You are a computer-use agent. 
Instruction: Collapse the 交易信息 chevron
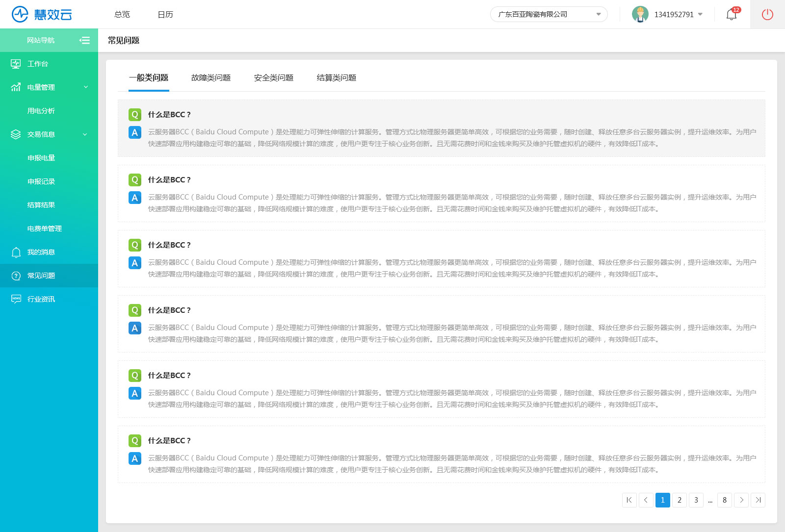point(85,134)
